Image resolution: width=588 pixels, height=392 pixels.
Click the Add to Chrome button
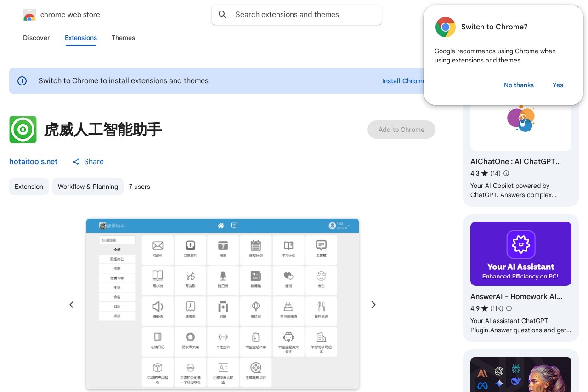401,130
